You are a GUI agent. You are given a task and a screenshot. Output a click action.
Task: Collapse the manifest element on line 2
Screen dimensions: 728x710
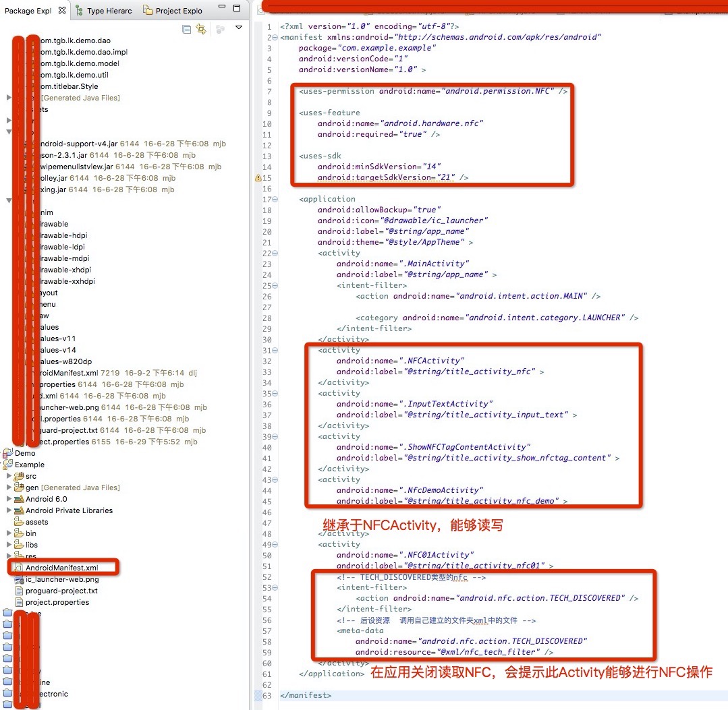click(x=275, y=38)
